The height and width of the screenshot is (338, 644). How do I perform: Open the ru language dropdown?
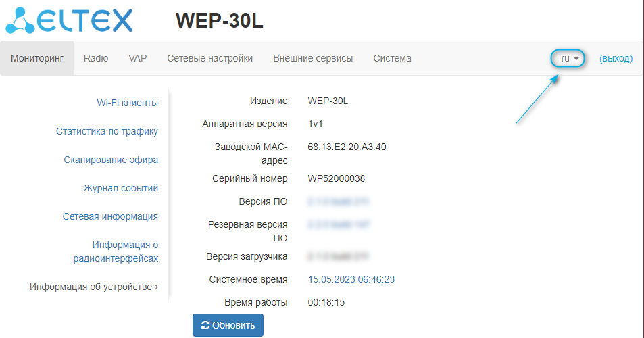567,58
